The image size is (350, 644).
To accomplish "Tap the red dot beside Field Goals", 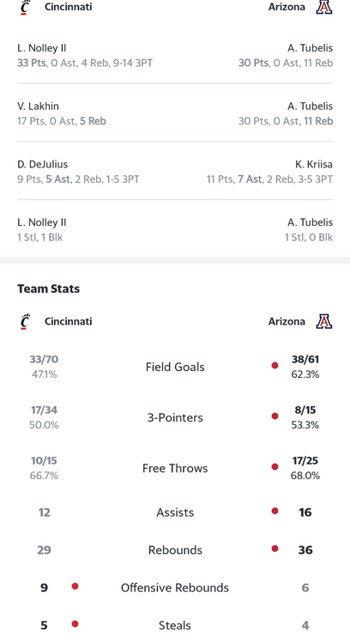I will [x=275, y=365].
